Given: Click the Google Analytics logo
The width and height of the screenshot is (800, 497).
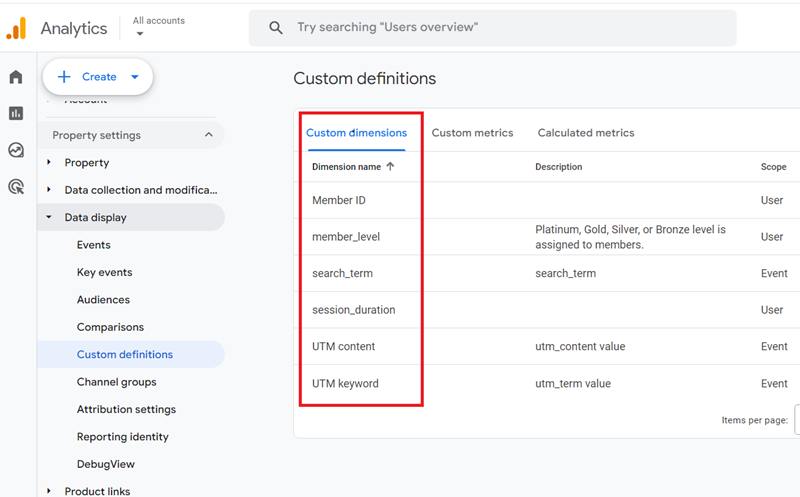Looking at the screenshot, I should 16,29.
